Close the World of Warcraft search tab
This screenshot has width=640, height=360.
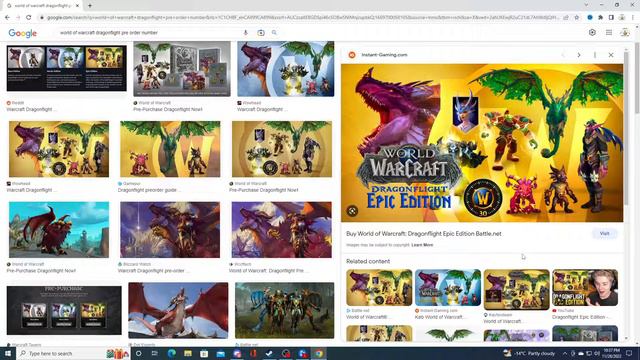point(77,6)
